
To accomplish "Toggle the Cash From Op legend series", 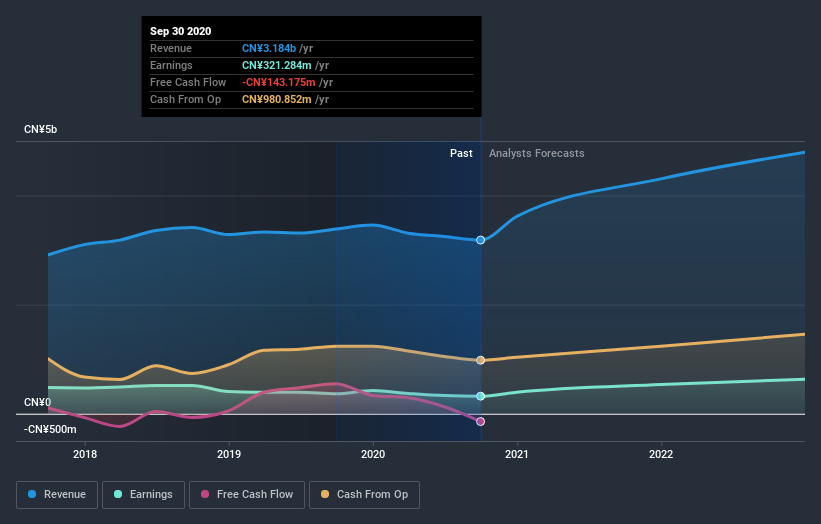I will click(364, 495).
